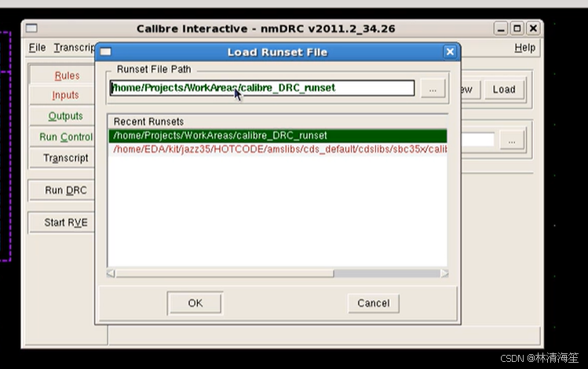The height and width of the screenshot is (369, 588).
Task: Click the Load button in main window
Action: click(x=504, y=90)
